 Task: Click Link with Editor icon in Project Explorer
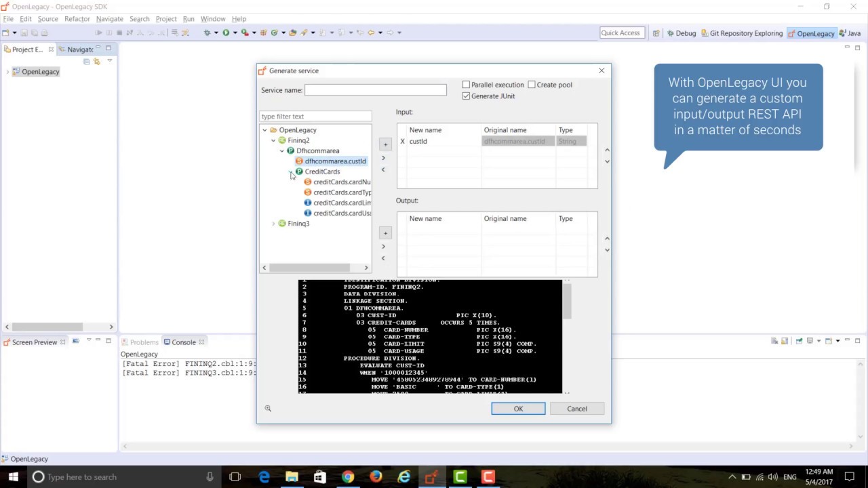96,62
